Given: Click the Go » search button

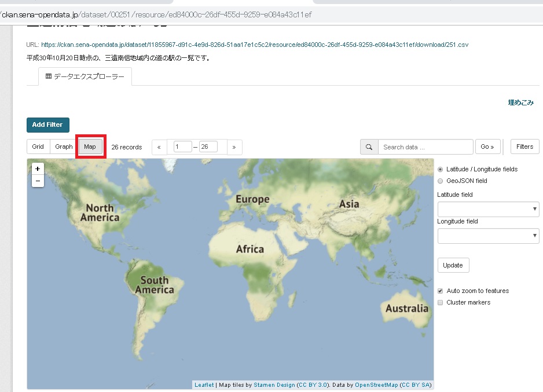Looking at the screenshot, I should pyautogui.click(x=487, y=147).
